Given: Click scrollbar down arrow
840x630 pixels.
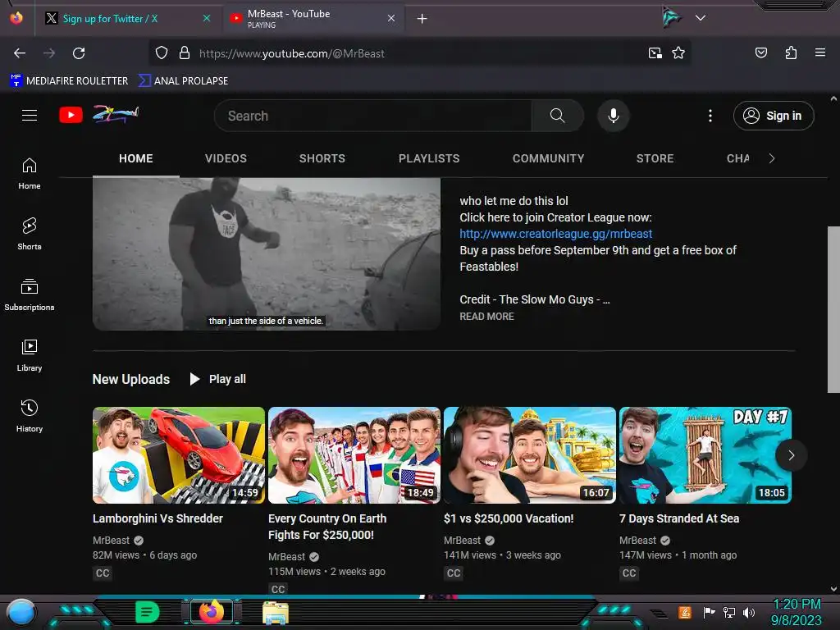Looking at the screenshot, I should 833,589.
